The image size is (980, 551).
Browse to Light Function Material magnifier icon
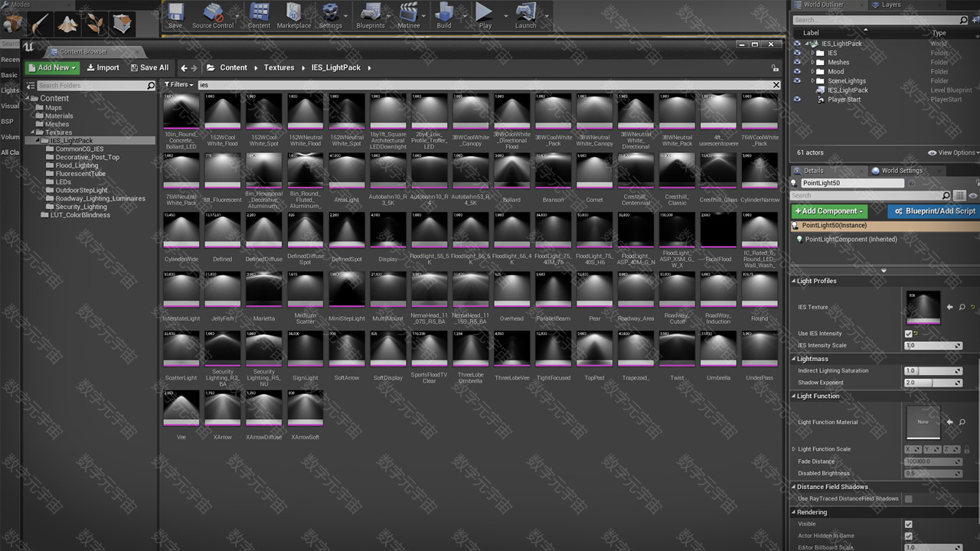962,422
